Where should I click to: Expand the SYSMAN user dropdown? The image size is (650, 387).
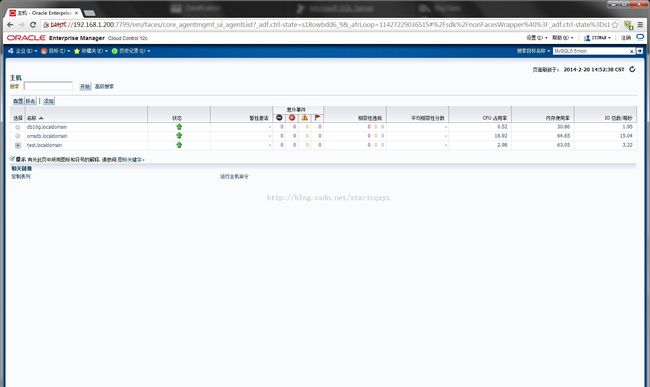597,38
